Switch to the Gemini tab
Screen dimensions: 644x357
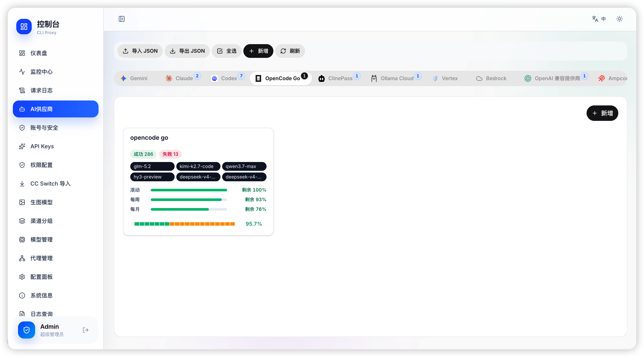(x=134, y=78)
